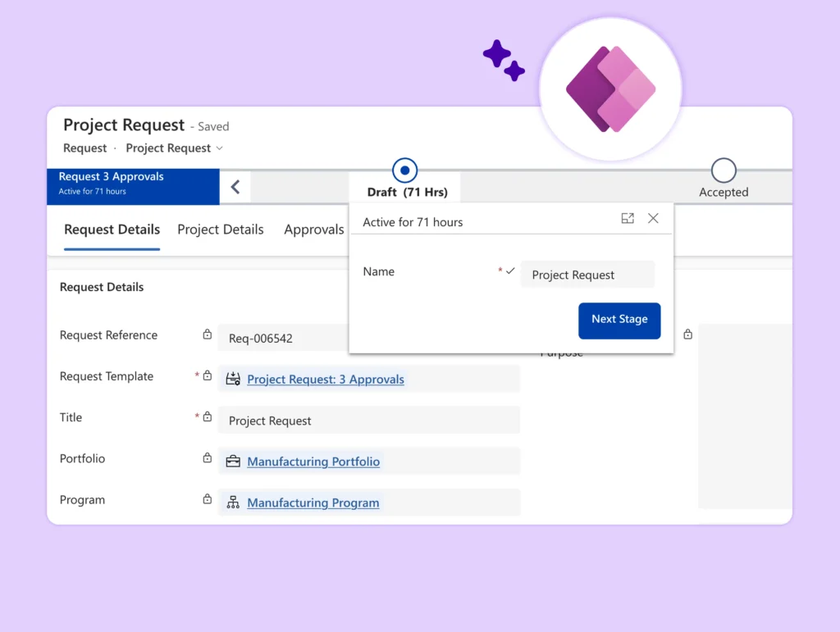
Task: Click checkmark icon next to Name field
Action: (x=510, y=271)
